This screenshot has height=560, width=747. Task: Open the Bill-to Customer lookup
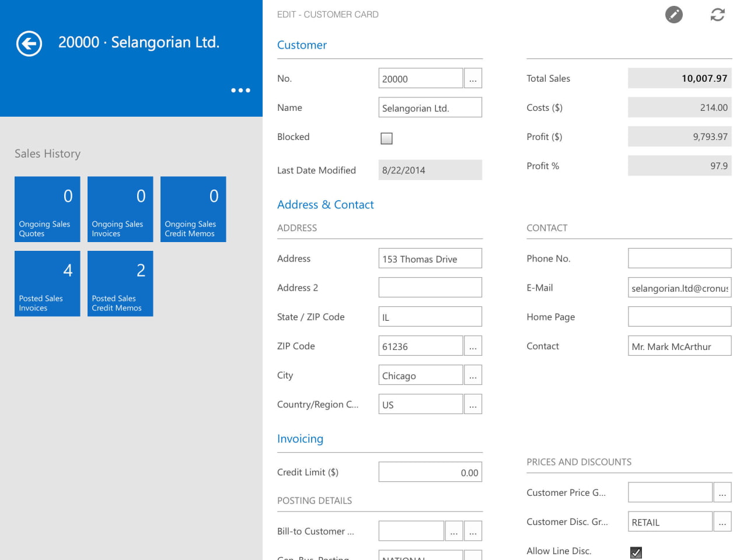click(454, 531)
